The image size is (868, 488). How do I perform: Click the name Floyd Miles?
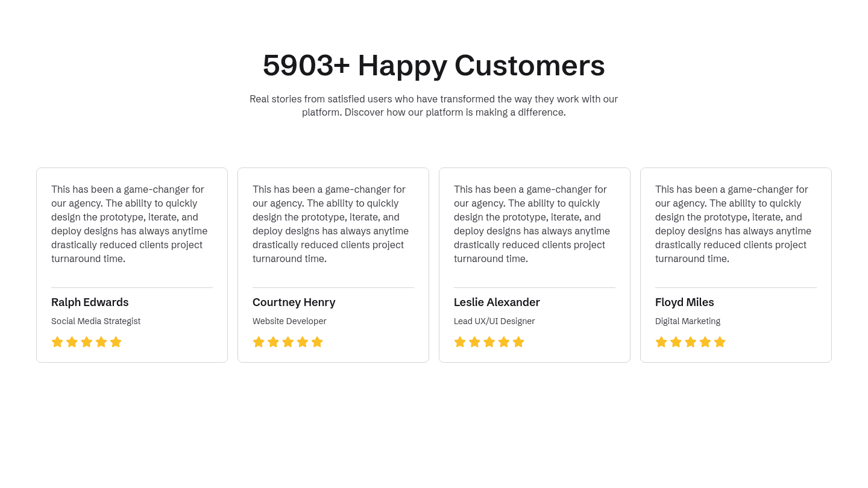pyautogui.click(x=684, y=302)
